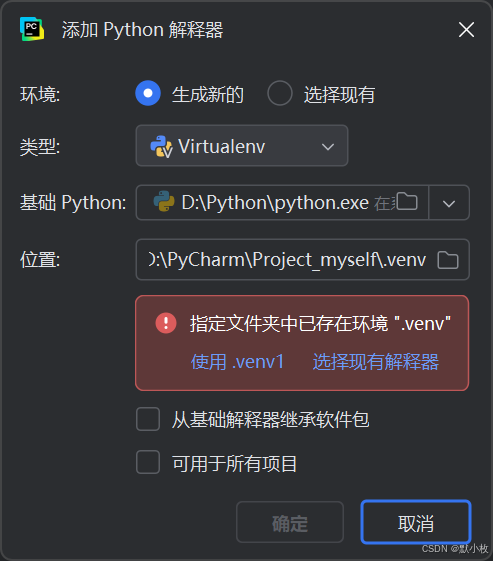
Task: Close the Add Python Interpreter dialog
Action: (x=466, y=29)
